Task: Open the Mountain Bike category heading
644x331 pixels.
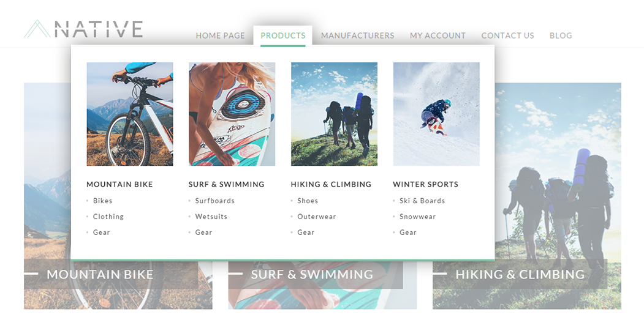Action: (119, 185)
